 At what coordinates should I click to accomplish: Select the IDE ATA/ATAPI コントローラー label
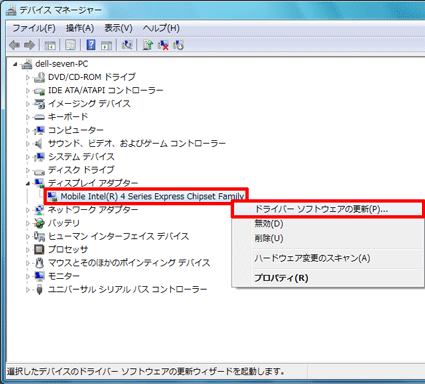click(x=106, y=90)
